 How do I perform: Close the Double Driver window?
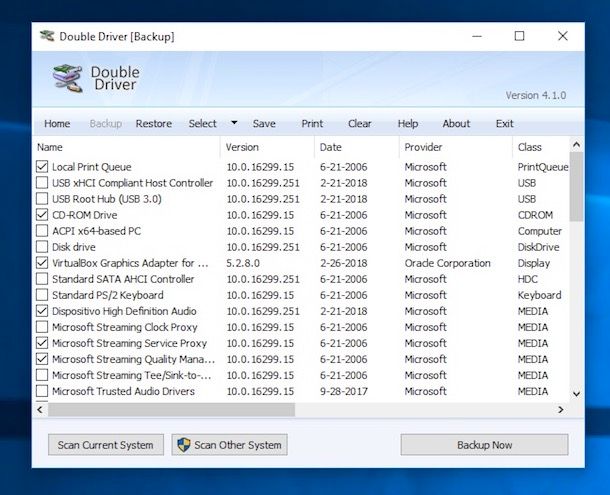pyautogui.click(x=563, y=36)
